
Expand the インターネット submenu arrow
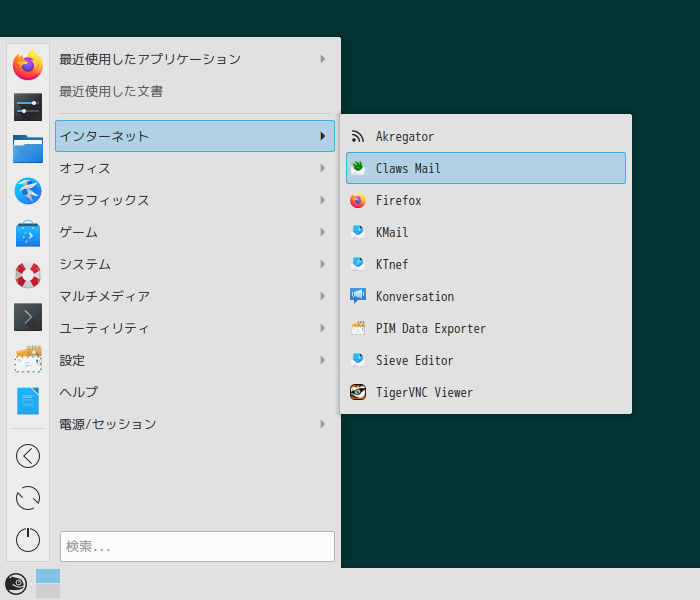point(323,136)
